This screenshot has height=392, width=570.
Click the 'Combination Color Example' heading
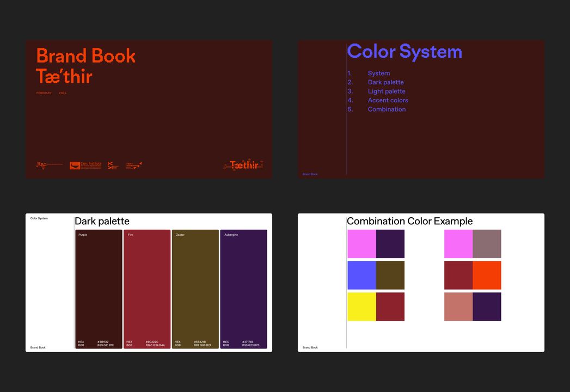tap(409, 221)
